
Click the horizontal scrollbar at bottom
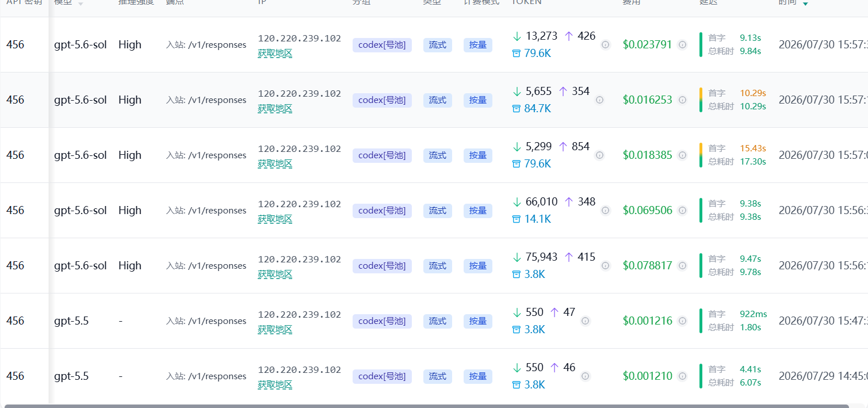426,406
